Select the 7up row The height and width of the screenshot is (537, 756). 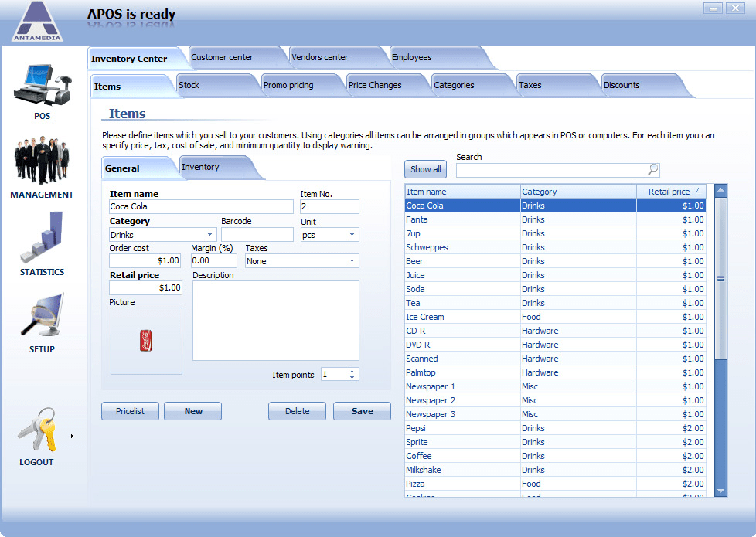pyautogui.click(x=555, y=233)
